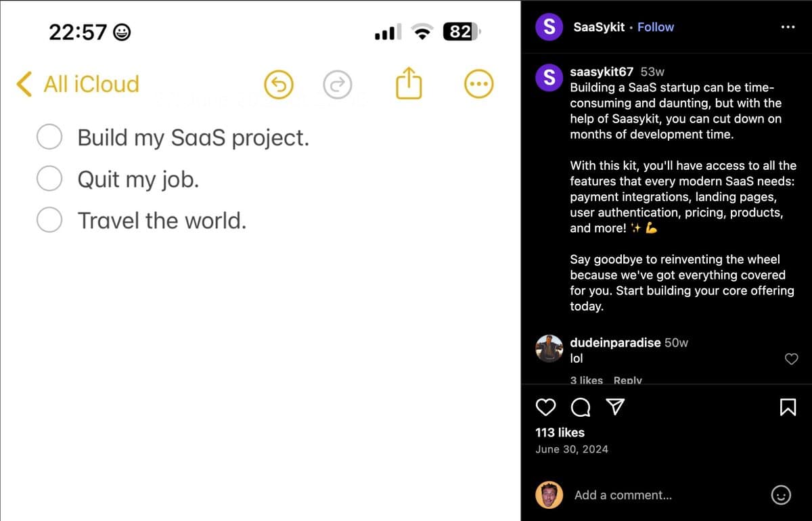The width and height of the screenshot is (812, 521).
Task: Click the cellular signal bars icon
Action: pos(388,32)
